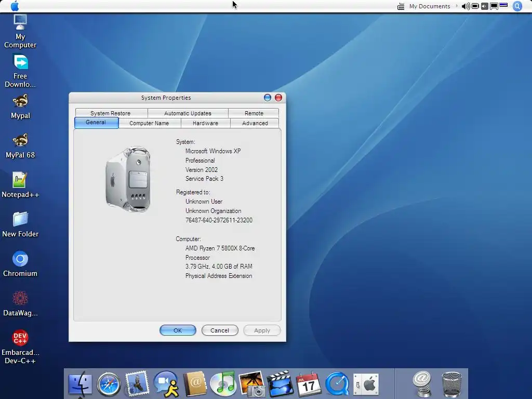Open the Finder icon in the dock

pyautogui.click(x=80, y=384)
